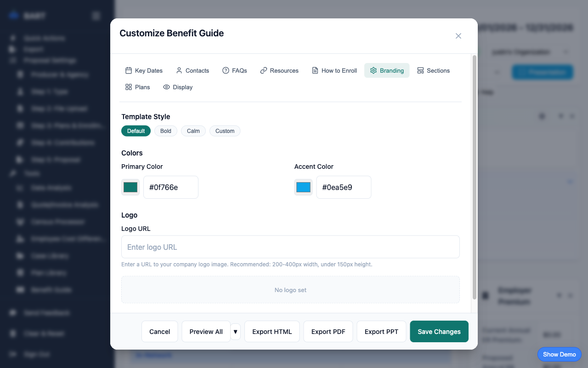The height and width of the screenshot is (368, 588).
Task: Click the eye icon on the Display tab
Action: [x=166, y=87]
